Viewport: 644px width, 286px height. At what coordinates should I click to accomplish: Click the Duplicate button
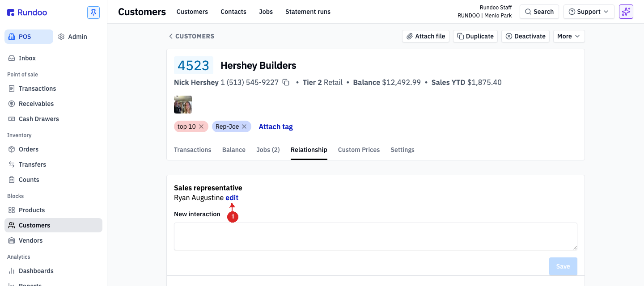click(475, 36)
